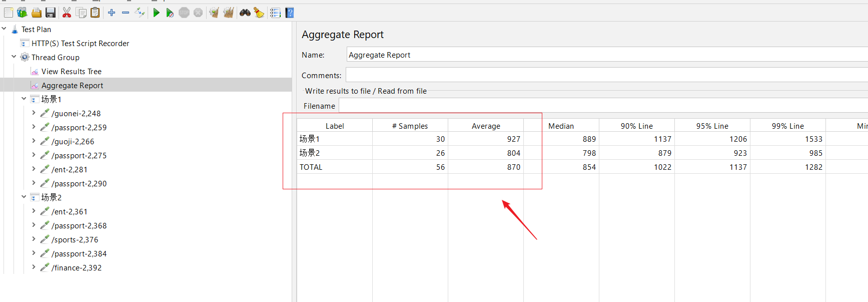868x302 pixels.
Task: Collapse the Thread Group node
Action: coord(14,57)
